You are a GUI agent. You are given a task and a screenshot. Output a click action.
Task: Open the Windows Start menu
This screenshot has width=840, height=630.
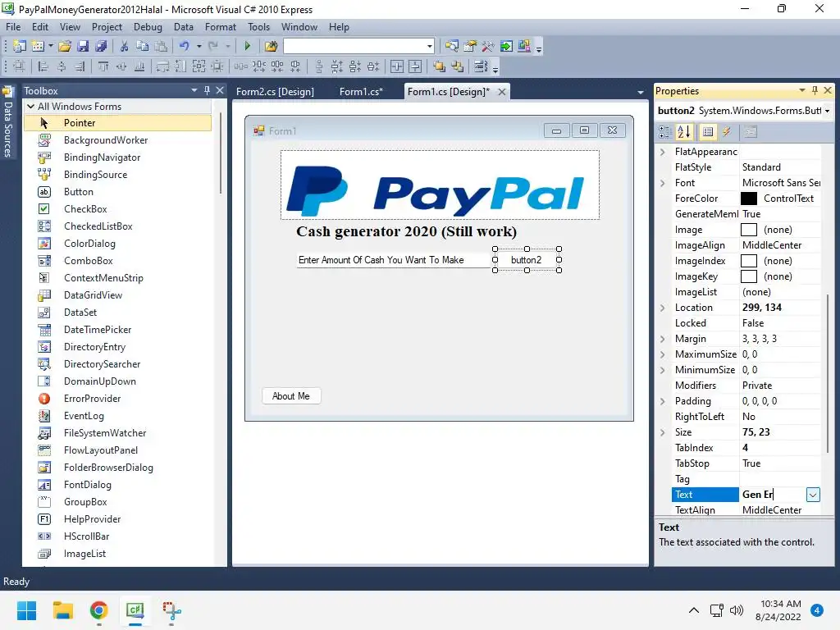[27, 610]
